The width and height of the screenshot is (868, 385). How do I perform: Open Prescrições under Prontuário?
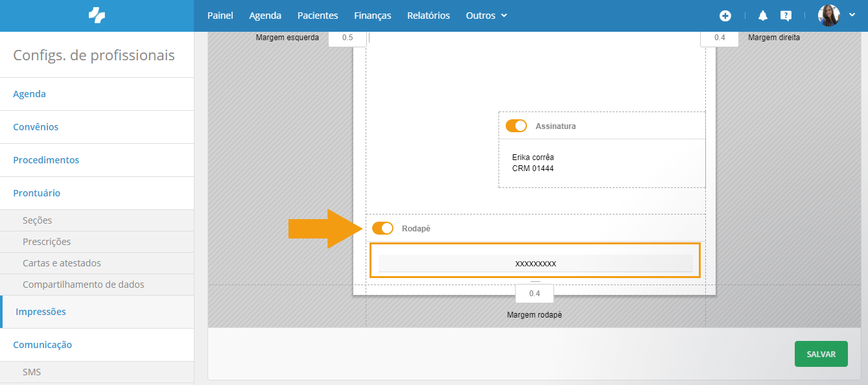97,242
